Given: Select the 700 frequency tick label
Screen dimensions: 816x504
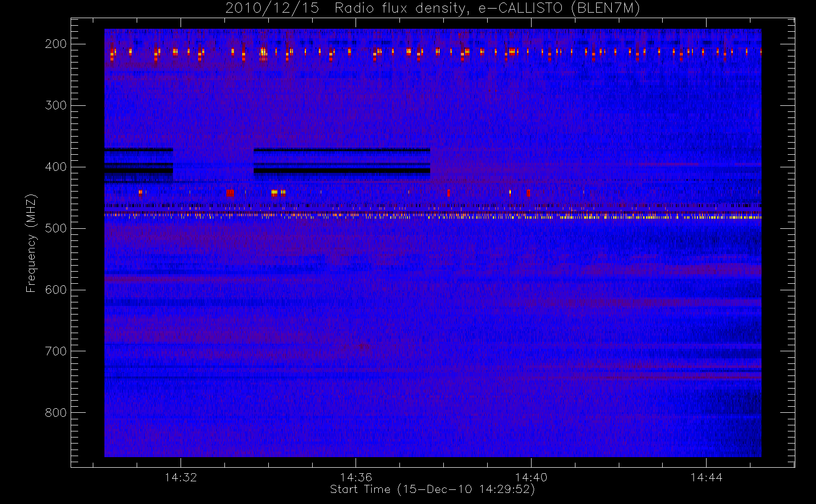Looking at the screenshot, I should [55, 351].
